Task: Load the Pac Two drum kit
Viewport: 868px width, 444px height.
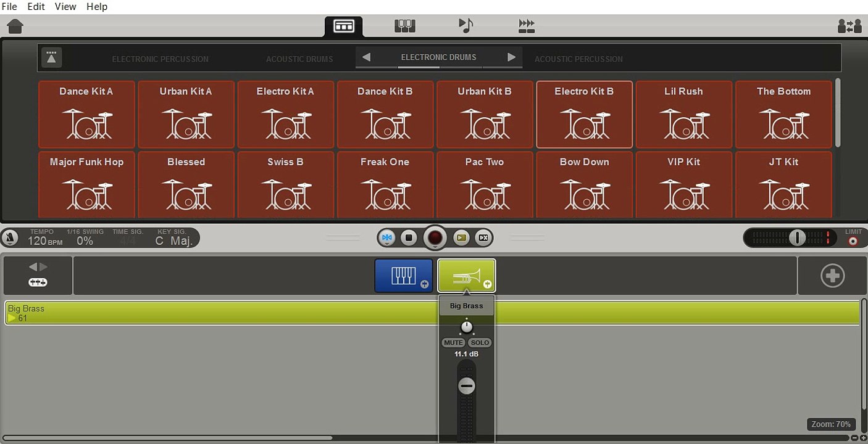Action: (485, 185)
